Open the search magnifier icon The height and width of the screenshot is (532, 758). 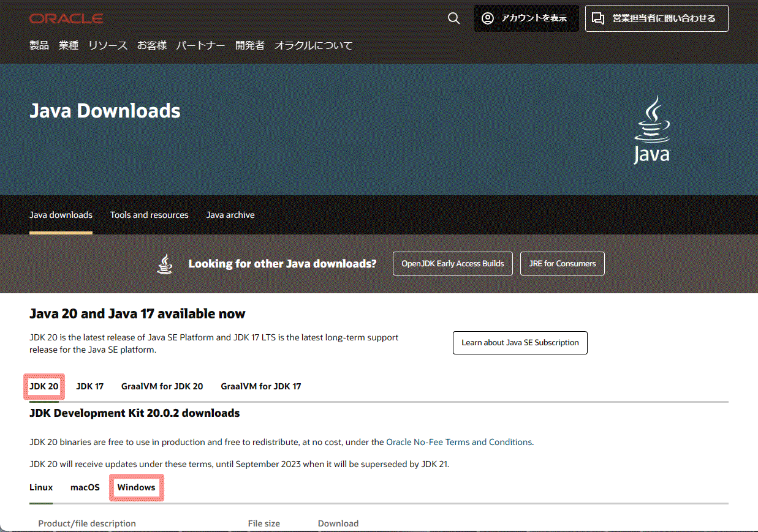pyautogui.click(x=453, y=18)
